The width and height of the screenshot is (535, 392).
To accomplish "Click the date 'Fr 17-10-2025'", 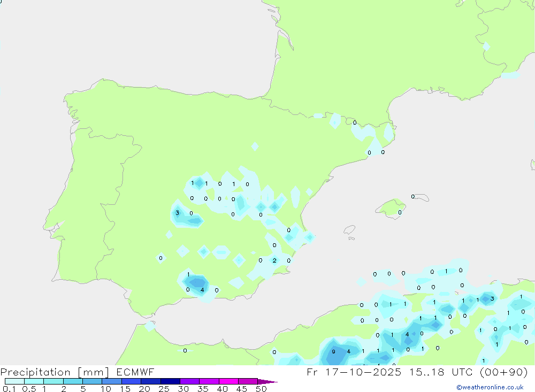I will pos(354,372).
